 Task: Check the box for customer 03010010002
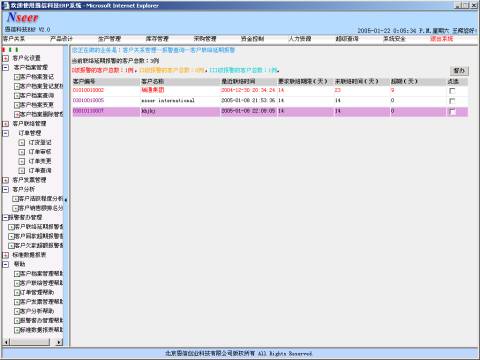(x=452, y=91)
